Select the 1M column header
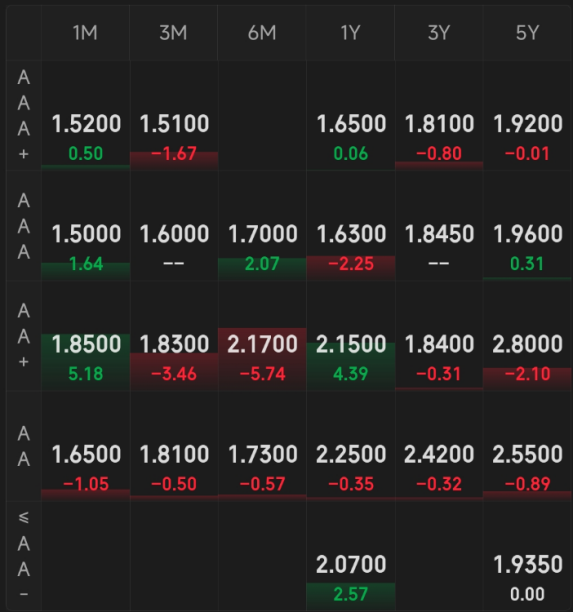 pos(85,33)
